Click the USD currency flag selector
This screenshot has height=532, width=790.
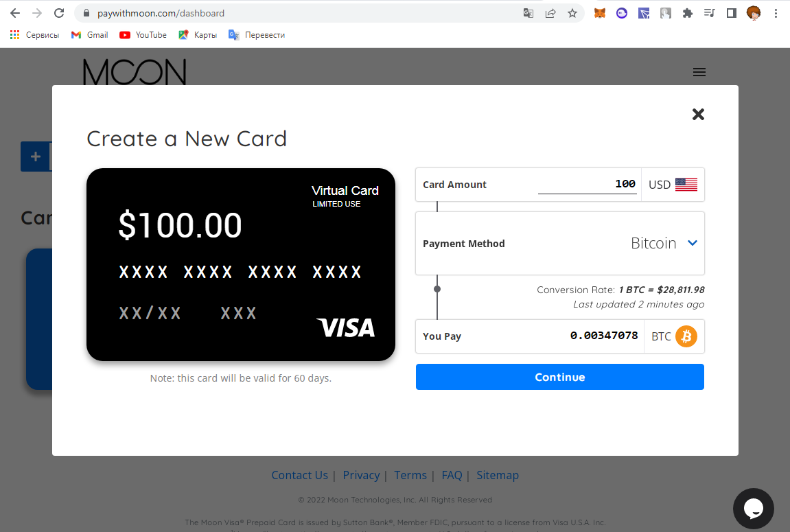tap(673, 185)
